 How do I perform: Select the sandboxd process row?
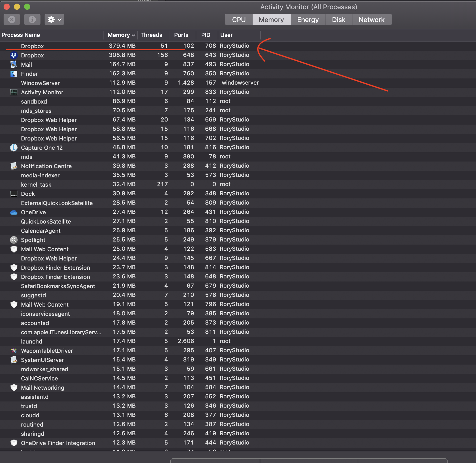coord(238,101)
